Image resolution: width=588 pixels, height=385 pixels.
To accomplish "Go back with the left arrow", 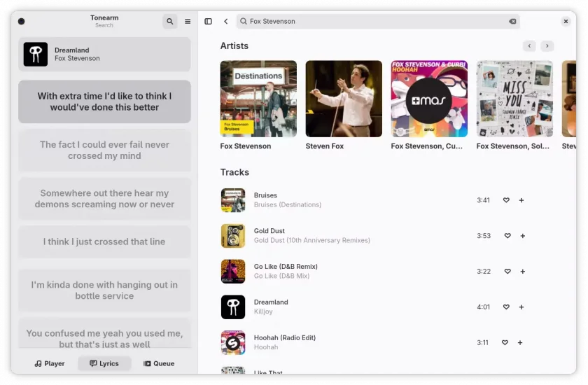I will 225,22.
